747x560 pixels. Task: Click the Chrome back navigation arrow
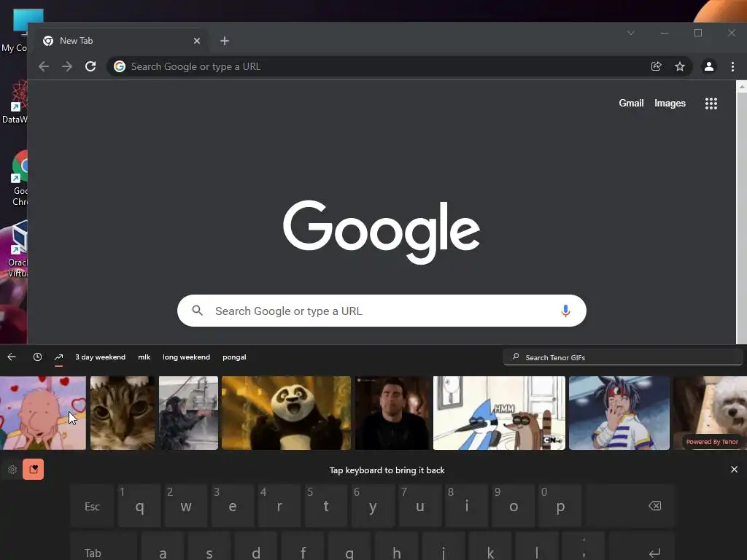[44, 66]
